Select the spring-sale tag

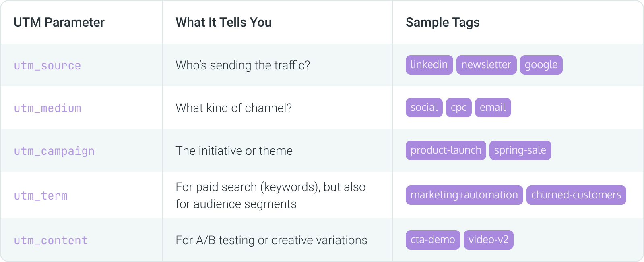(520, 150)
